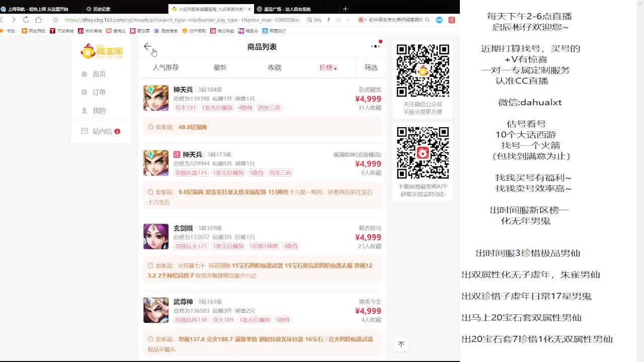Click the 我的 profile icon
The height and width of the screenshot is (362, 644).
coord(84,110)
